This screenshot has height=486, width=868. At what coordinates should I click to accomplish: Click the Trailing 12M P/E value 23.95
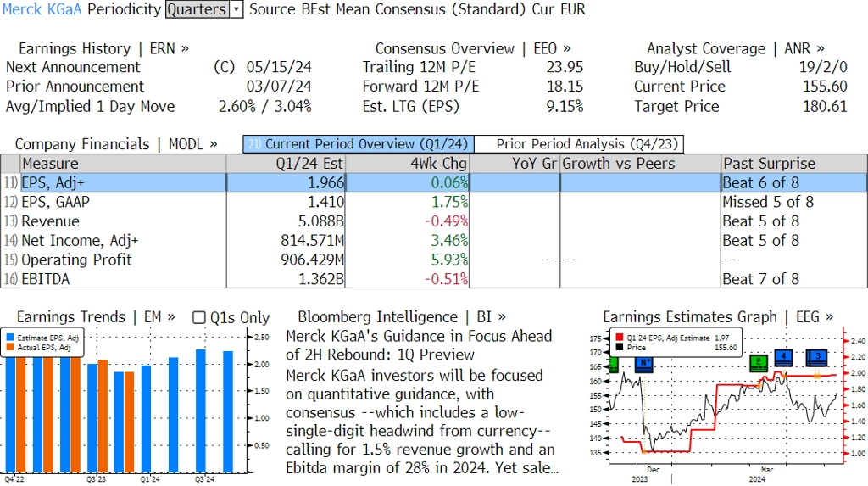click(565, 67)
